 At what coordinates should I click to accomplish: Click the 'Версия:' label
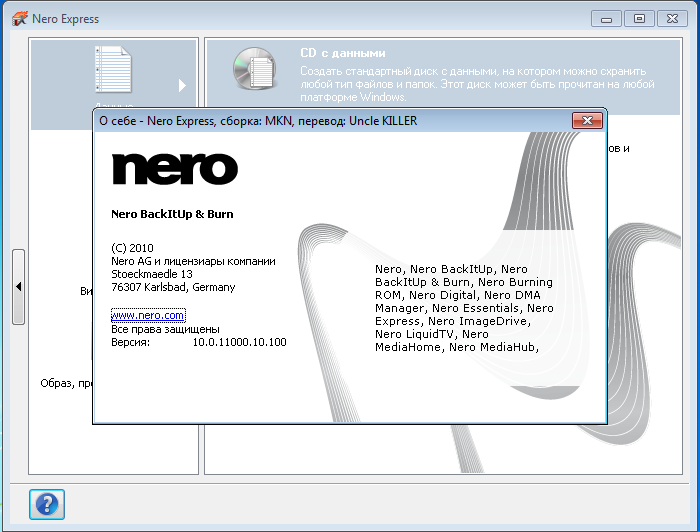click(130, 342)
